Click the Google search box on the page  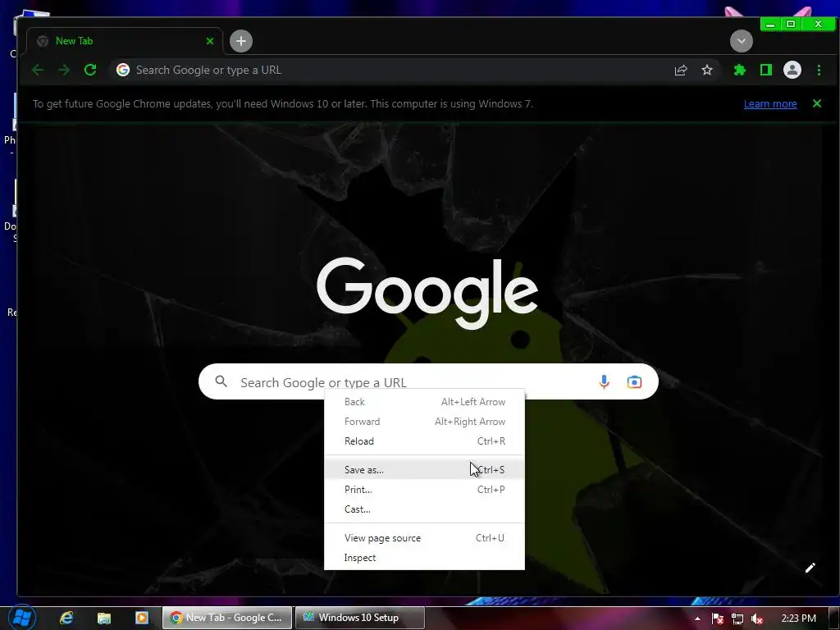pos(428,381)
